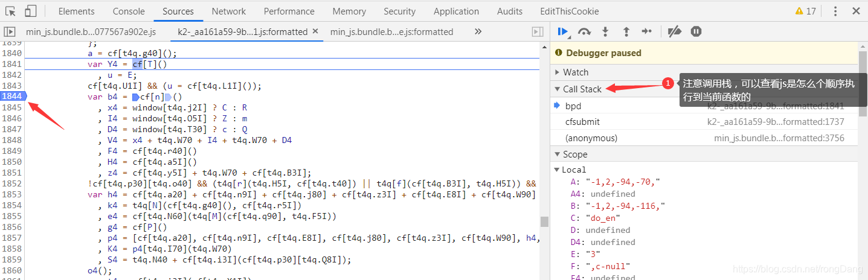Screen dimensions: 868x280
Task: Step out of the current function
Action: (x=626, y=31)
